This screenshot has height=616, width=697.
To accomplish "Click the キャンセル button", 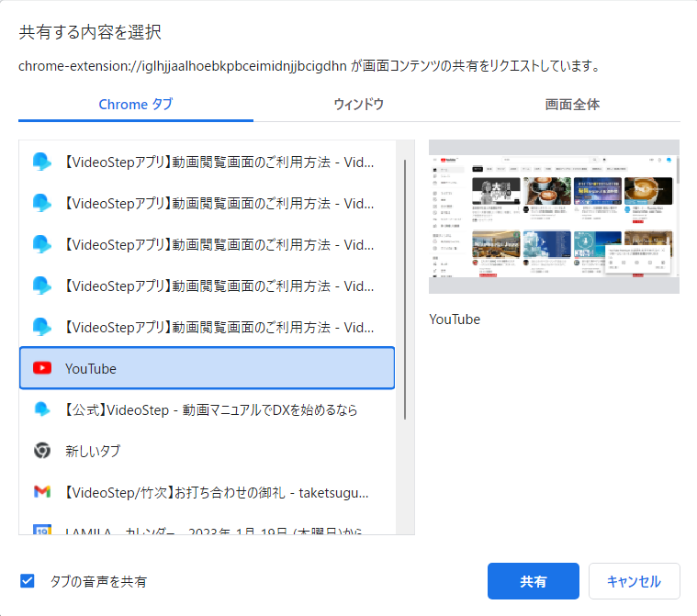I will coord(635,581).
